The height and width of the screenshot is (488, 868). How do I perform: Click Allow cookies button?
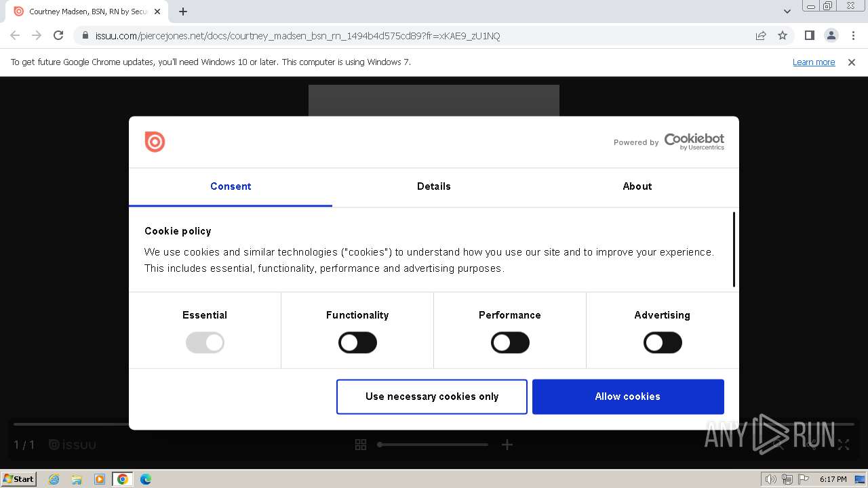tap(628, 396)
